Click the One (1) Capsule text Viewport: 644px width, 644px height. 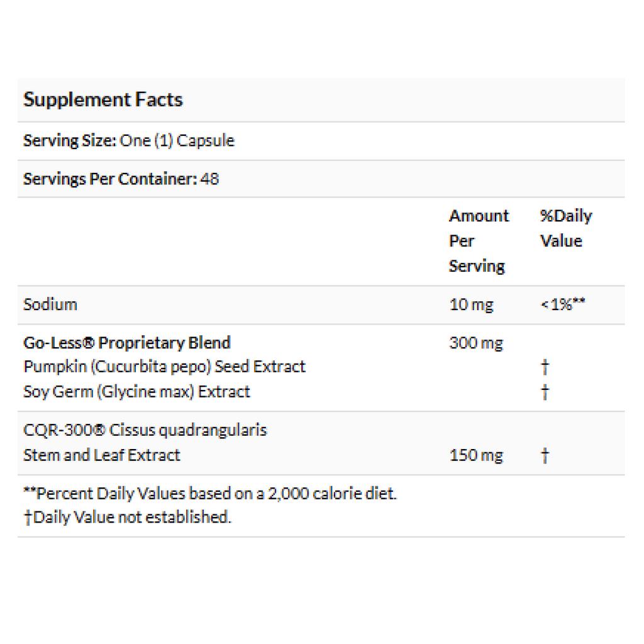(177, 140)
